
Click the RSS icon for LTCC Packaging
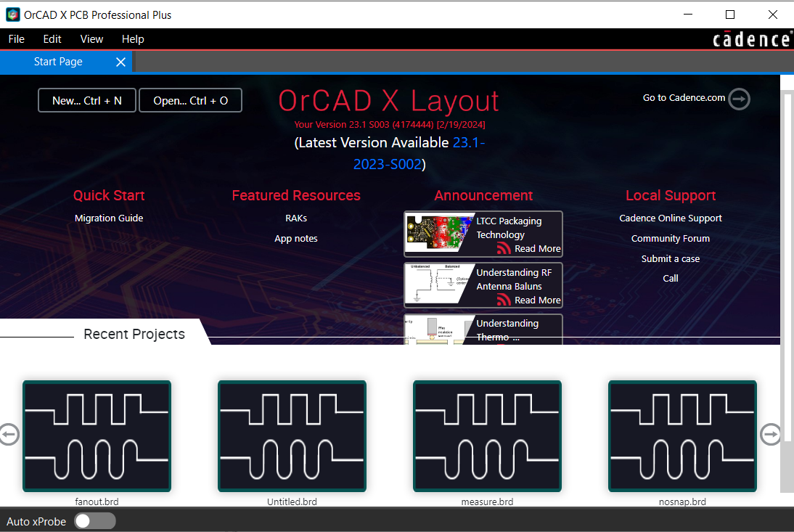pos(504,248)
